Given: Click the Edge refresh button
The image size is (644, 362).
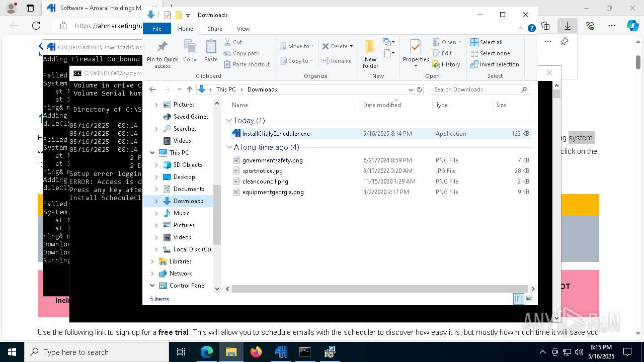Looking at the screenshot, I should click(36, 26).
